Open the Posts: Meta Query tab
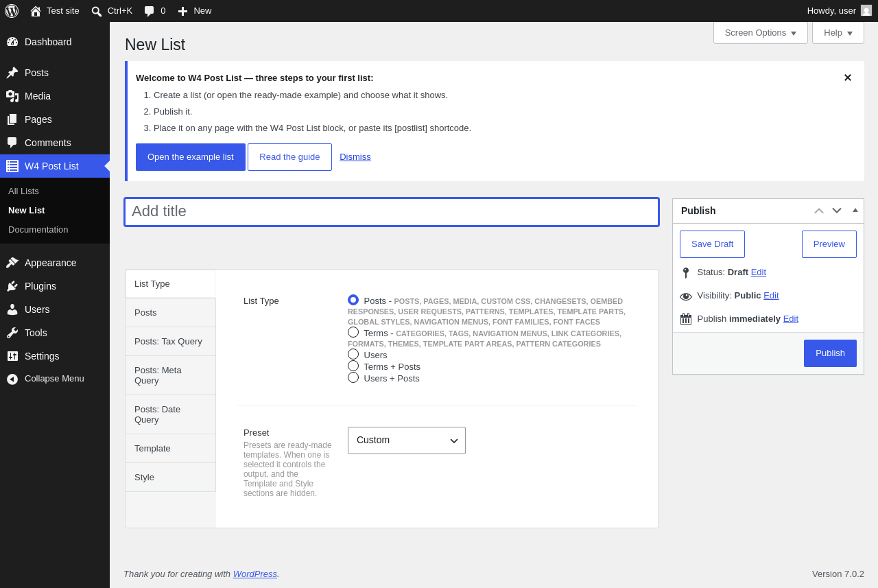Viewport: 878px width, 588px height. coord(170,375)
